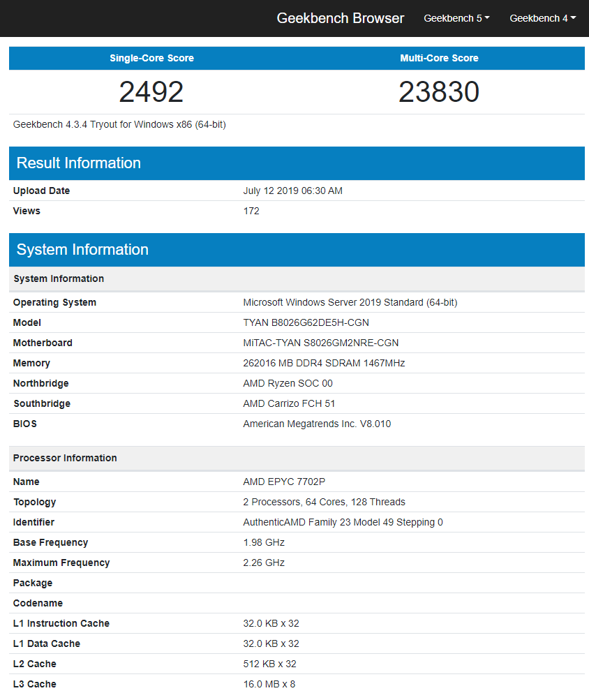The width and height of the screenshot is (589, 700).
Task: Click the Memory label
Action: coord(31,363)
